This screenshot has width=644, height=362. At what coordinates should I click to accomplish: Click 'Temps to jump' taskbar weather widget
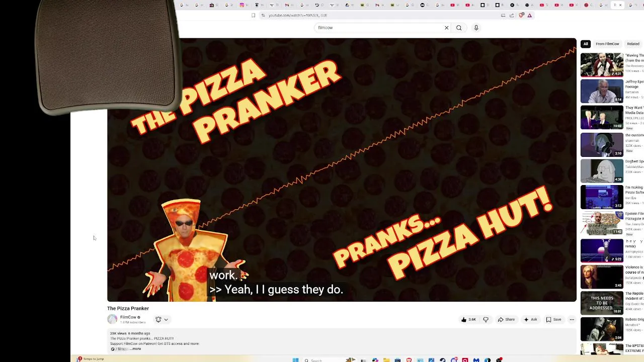(x=91, y=359)
